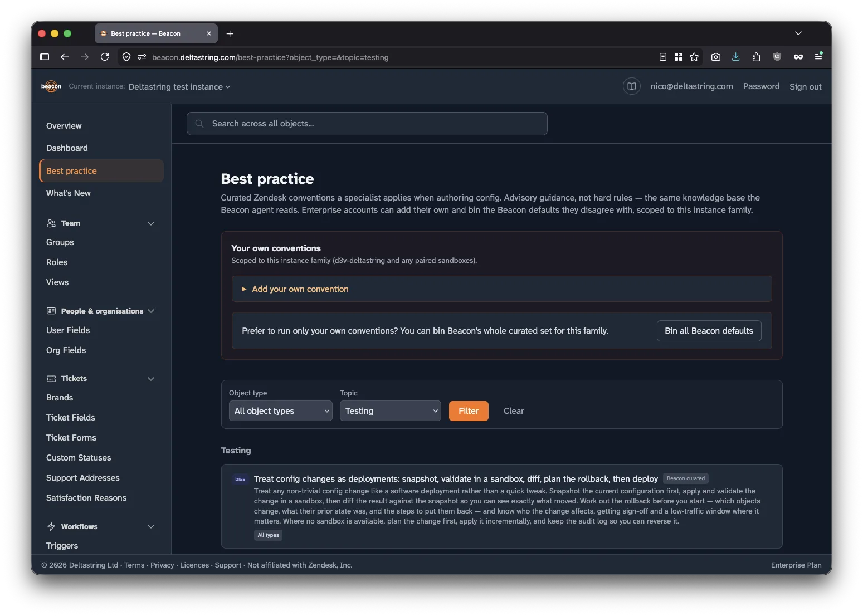Open Custom Statuses in the sidebar

tap(79, 458)
